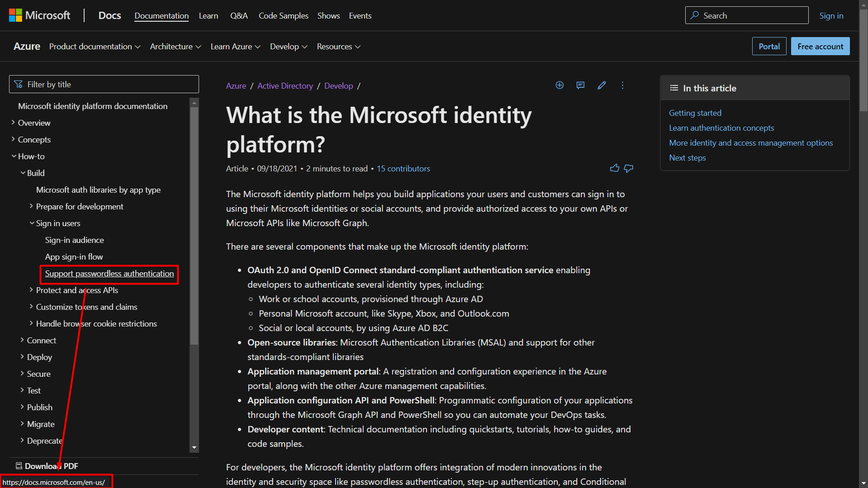Click the Azure brand link
Image resolution: width=868 pixels, height=488 pixels.
click(27, 46)
